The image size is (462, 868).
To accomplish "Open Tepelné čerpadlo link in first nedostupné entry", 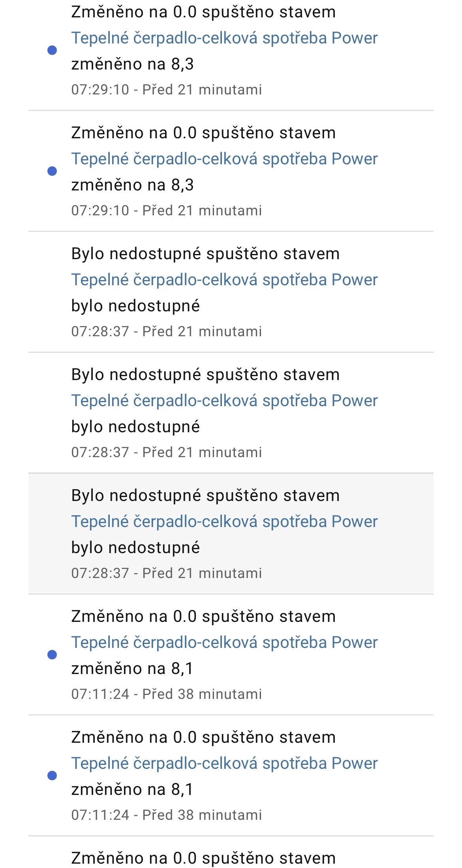I will (224, 280).
